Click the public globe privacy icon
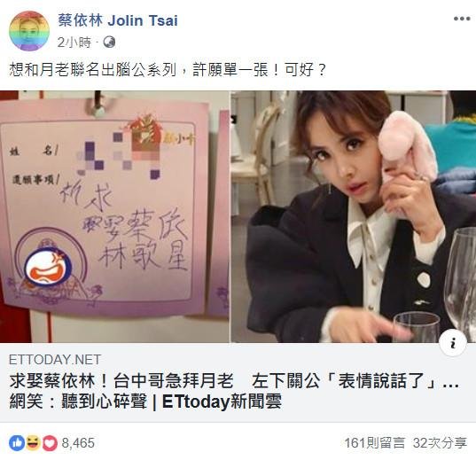 tap(109, 42)
